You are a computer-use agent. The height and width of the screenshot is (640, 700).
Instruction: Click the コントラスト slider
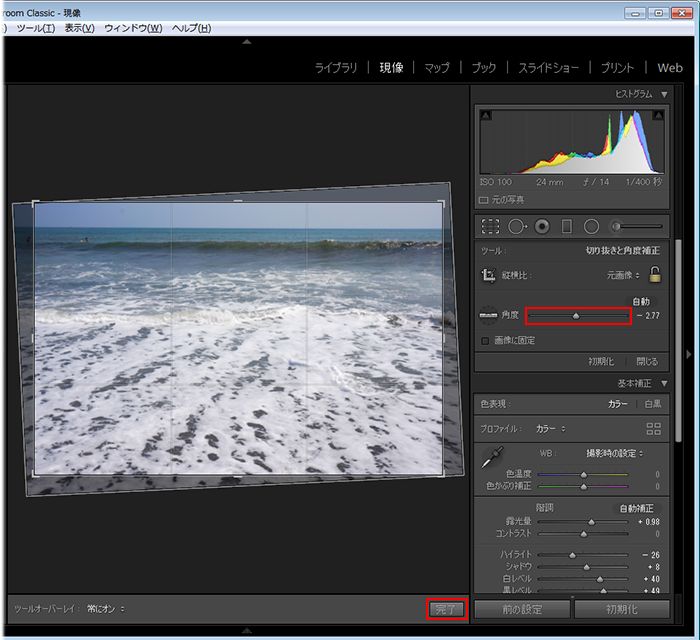click(x=583, y=534)
